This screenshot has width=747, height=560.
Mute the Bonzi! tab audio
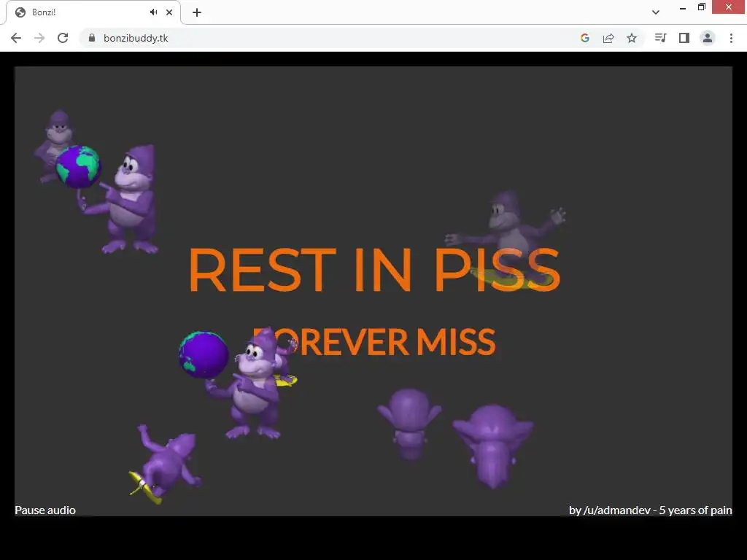click(153, 12)
